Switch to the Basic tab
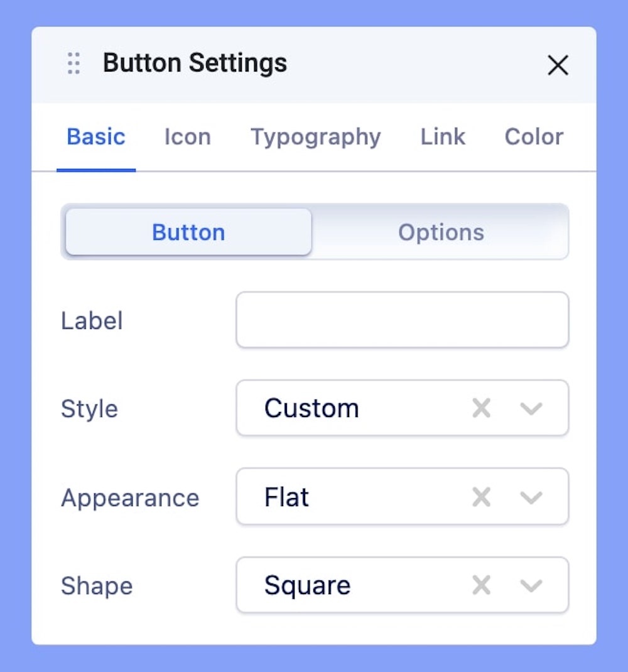The width and height of the screenshot is (628, 672). click(96, 137)
